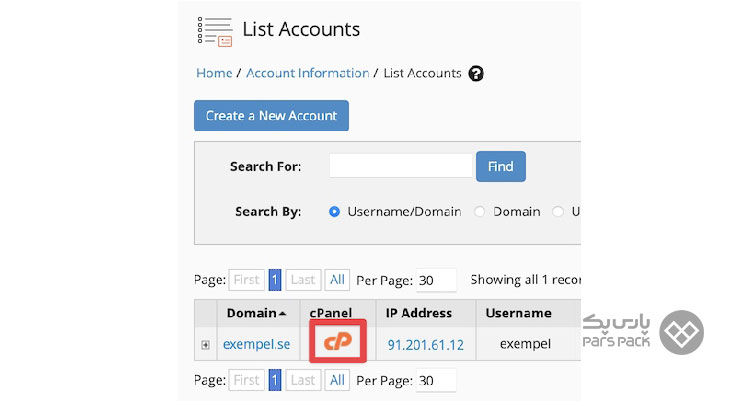Open cPanel icon for exempel.se

point(338,342)
